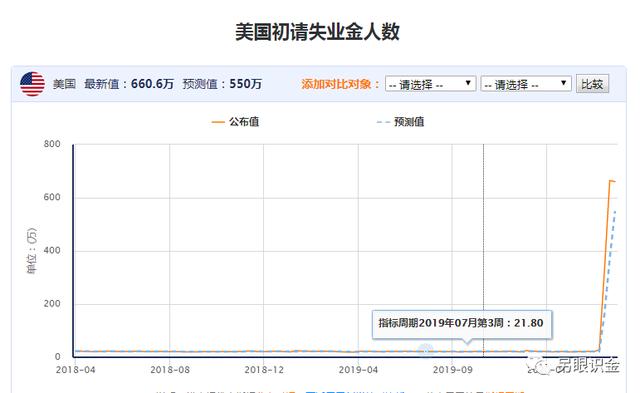Click the 美国 country label

[64, 84]
